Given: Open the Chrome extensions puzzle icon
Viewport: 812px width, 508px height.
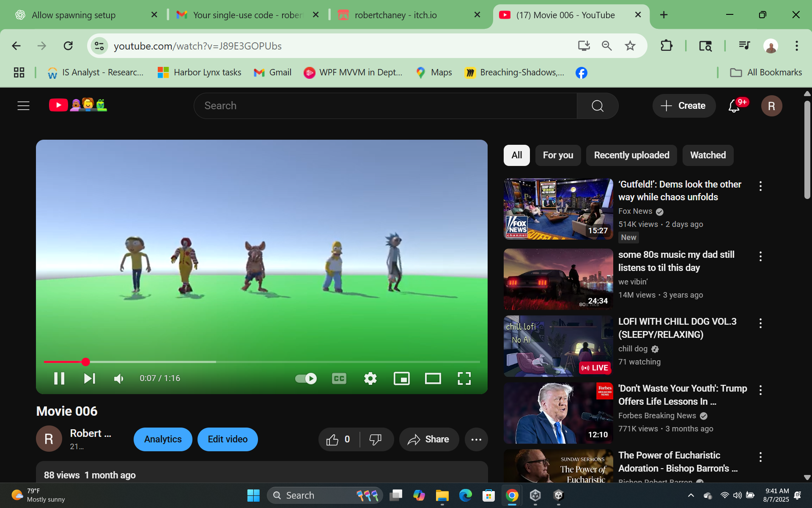Looking at the screenshot, I should pyautogui.click(x=667, y=46).
